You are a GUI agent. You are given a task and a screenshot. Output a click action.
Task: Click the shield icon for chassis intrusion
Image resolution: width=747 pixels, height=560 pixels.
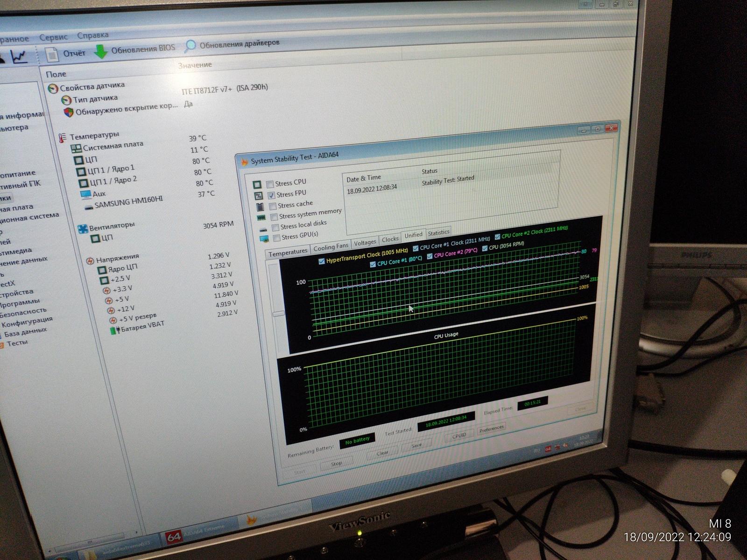coord(69,112)
